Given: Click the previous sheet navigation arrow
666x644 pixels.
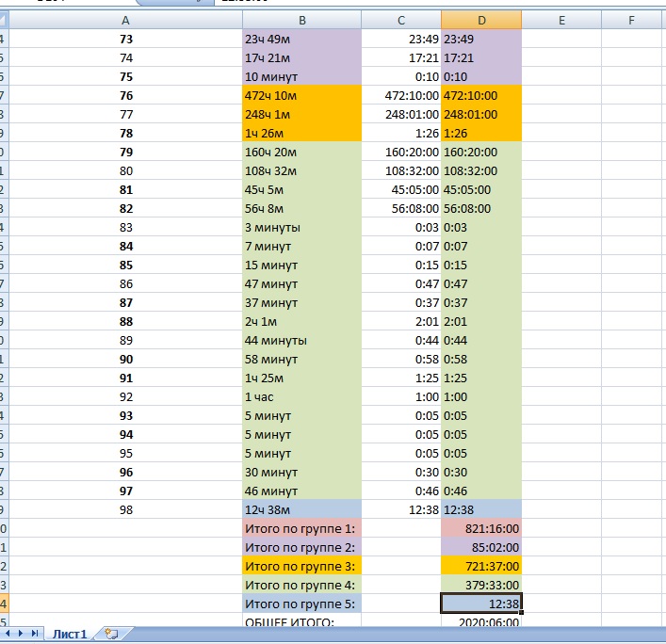Looking at the screenshot, I should click(x=8, y=634).
